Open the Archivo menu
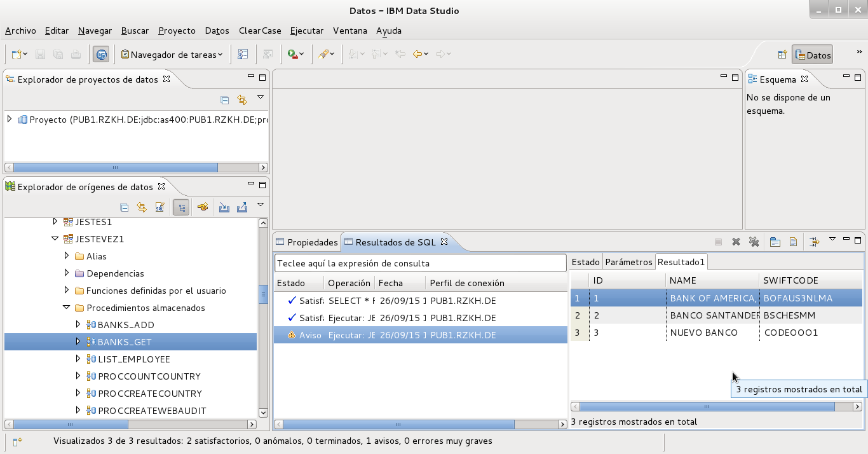This screenshot has height=454, width=868. point(20,31)
